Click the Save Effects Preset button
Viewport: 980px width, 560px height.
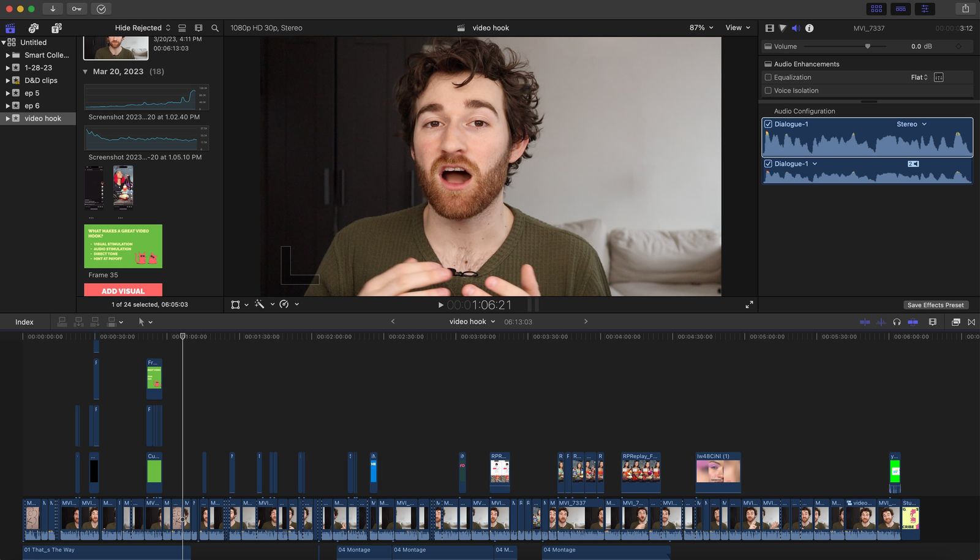(935, 305)
